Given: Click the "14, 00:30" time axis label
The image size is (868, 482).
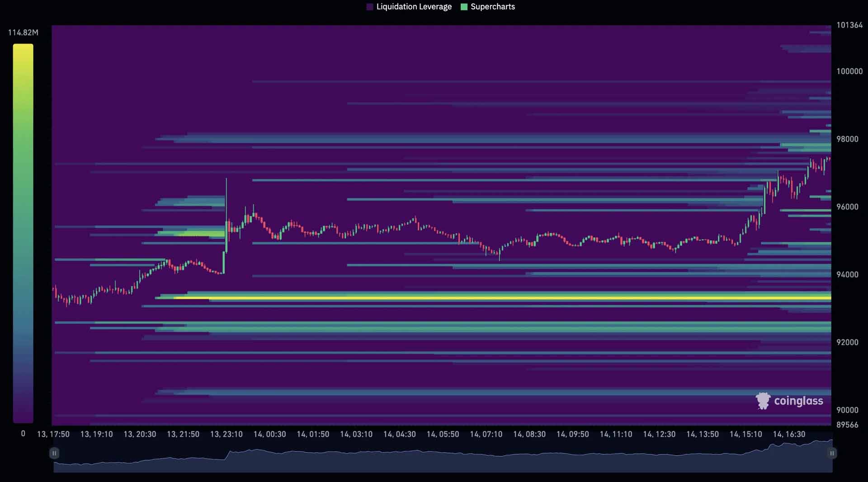Looking at the screenshot, I should point(269,434).
